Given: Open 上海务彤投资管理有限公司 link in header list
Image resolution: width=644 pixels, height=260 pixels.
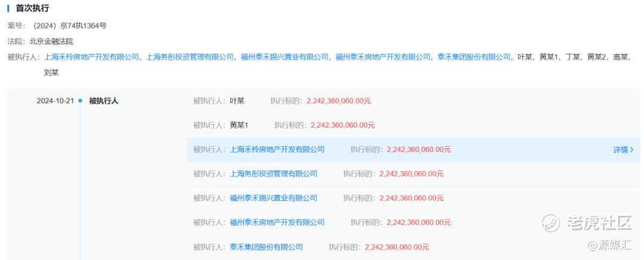Looking at the screenshot, I should pos(190,57).
